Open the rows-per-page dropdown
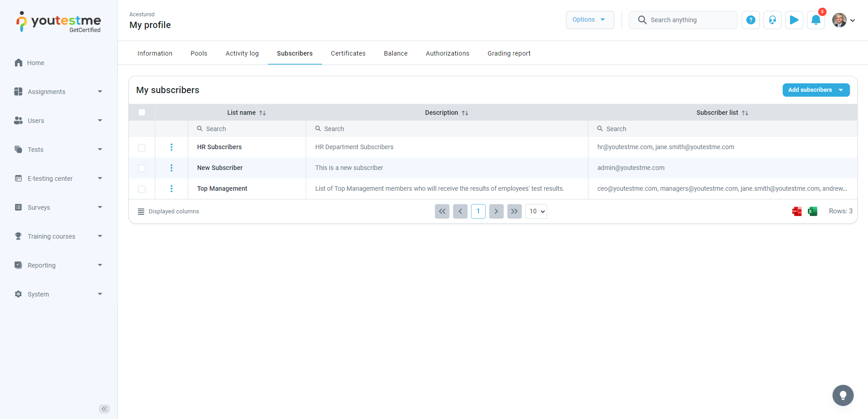 536,211
